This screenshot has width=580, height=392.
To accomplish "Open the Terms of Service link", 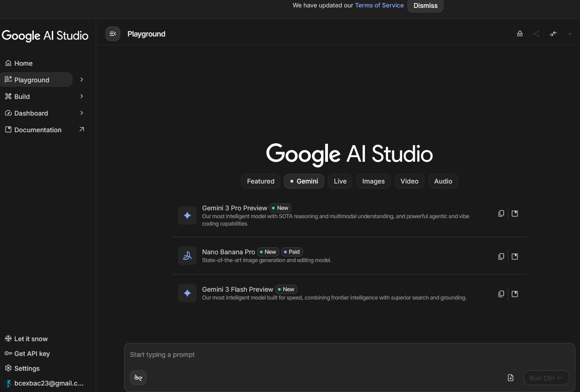I will point(379,6).
